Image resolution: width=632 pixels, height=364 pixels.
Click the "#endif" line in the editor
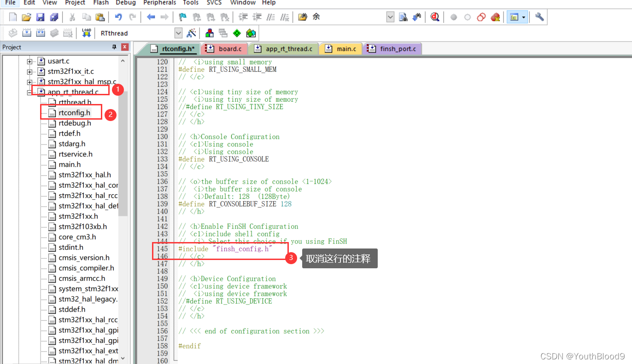click(189, 346)
